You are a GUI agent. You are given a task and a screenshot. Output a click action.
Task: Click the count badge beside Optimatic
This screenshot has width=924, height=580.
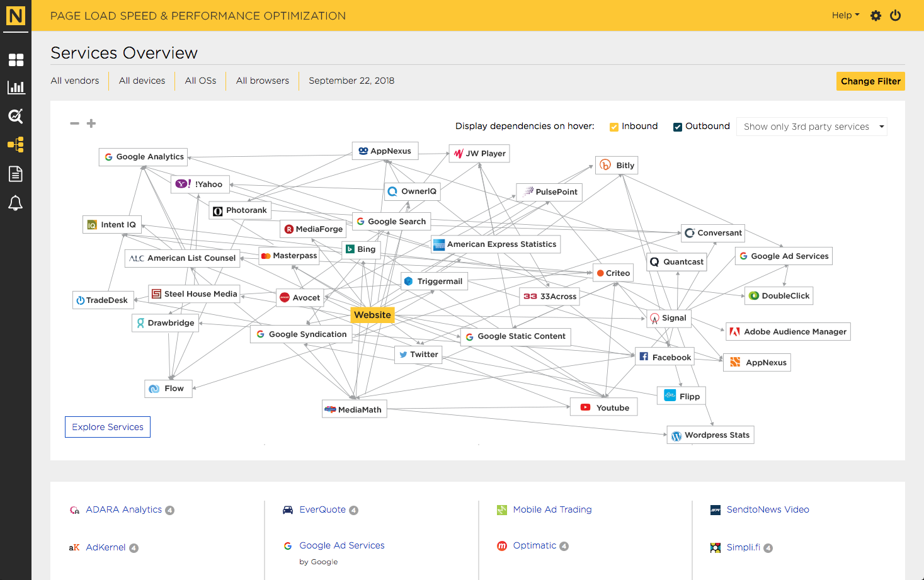coord(564,546)
